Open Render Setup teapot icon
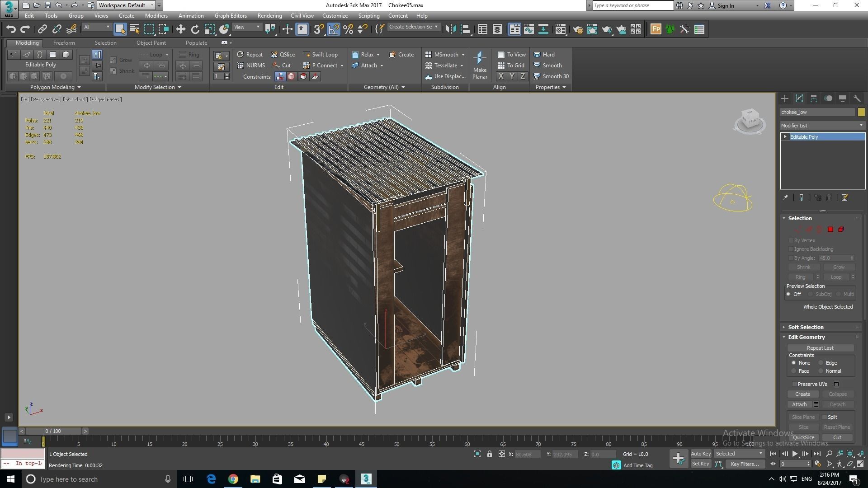The image size is (868, 488). coord(577,29)
